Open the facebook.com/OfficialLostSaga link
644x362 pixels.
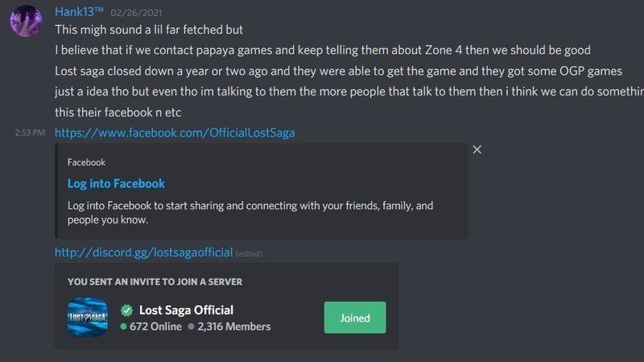pos(175,132)
